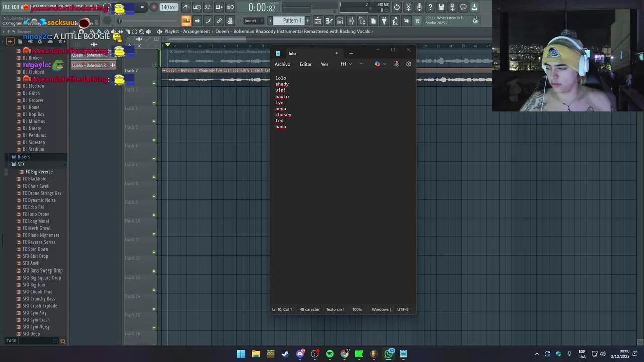Open Notepad settings gear
Image resolution: width=644 pixels, height=362 pixels.
coord(409,64)
